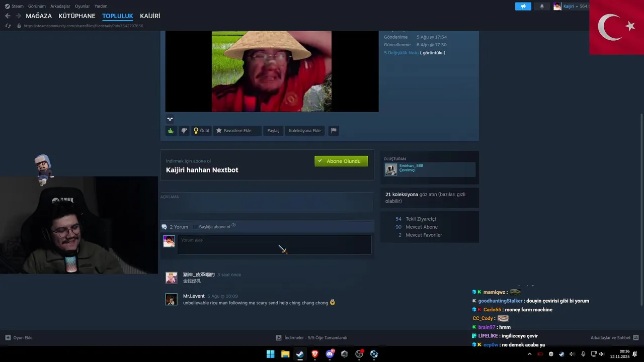Add item via Favorilere Ekle star

point(237,131)
